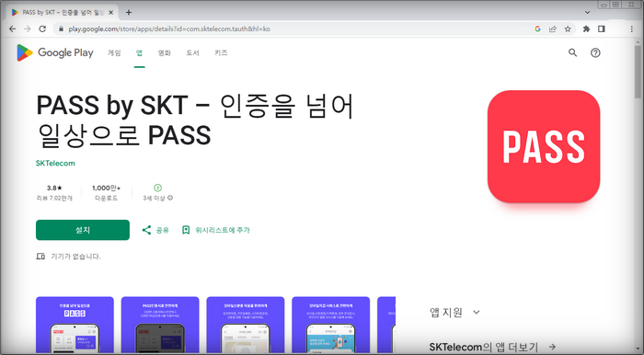Open the Google Play search icon

(x=572, y=52)
